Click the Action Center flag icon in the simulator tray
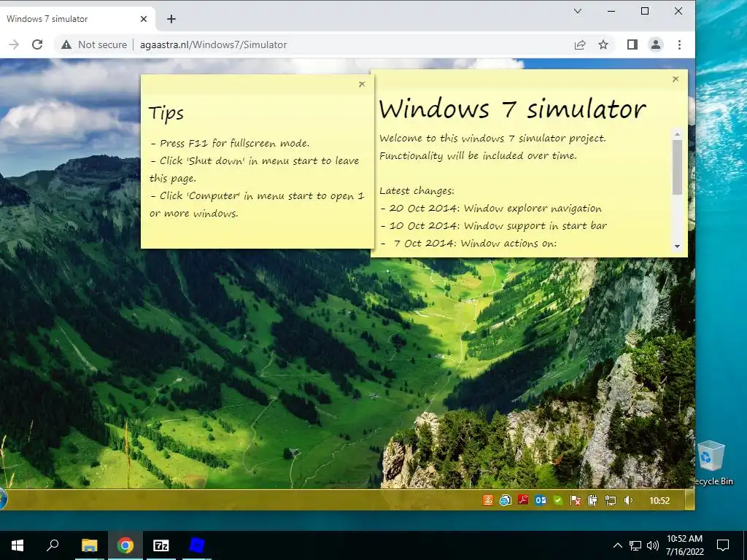 [576, 500]
